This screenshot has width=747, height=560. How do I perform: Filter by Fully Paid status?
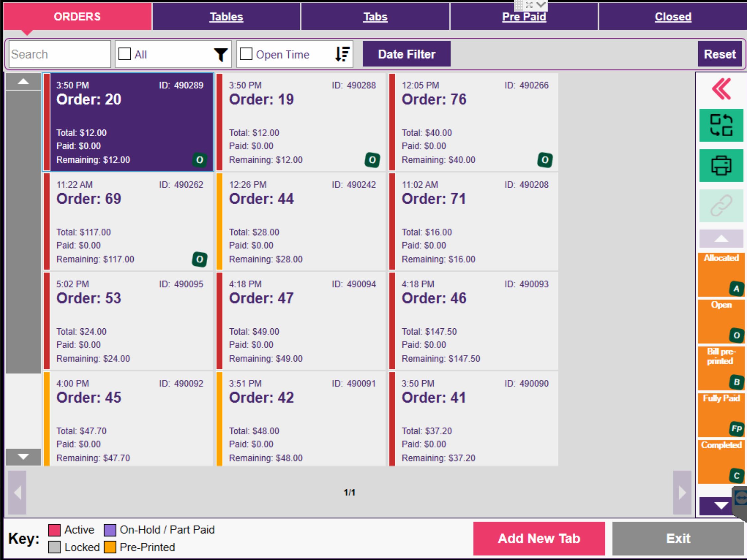721,415
